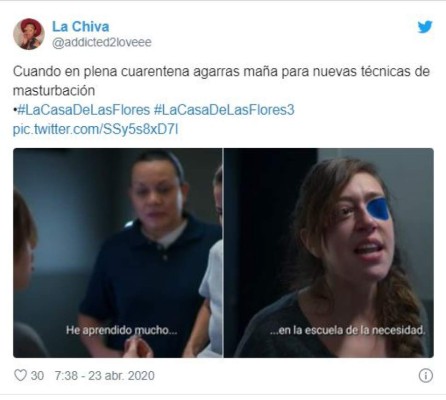Screen dimensions: 446x400
Task: Click the blue eye patch in right photo
Action: pyautogui.click(x=378, y=209)
